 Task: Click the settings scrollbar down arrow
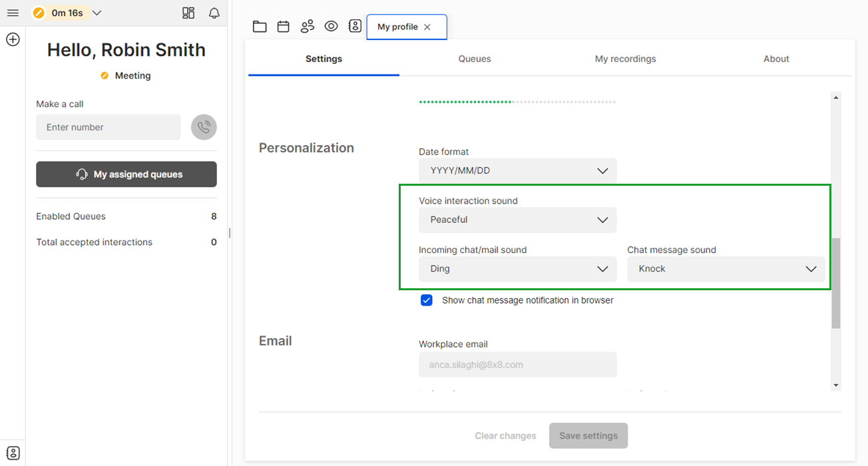[836, 385]
